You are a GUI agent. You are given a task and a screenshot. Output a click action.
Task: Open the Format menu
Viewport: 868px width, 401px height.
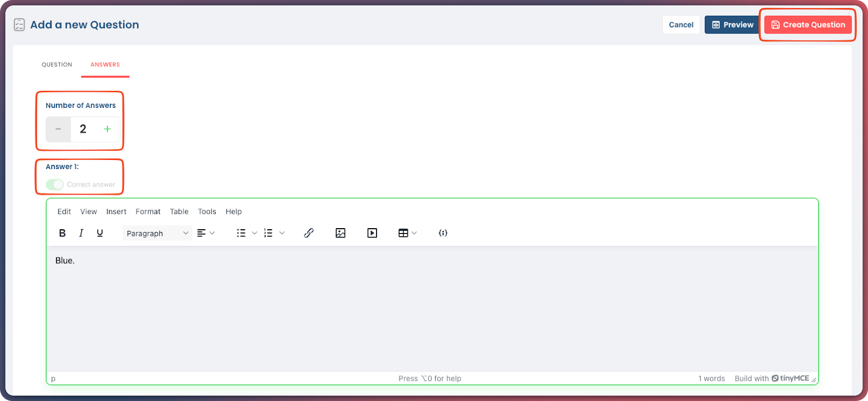148,212
